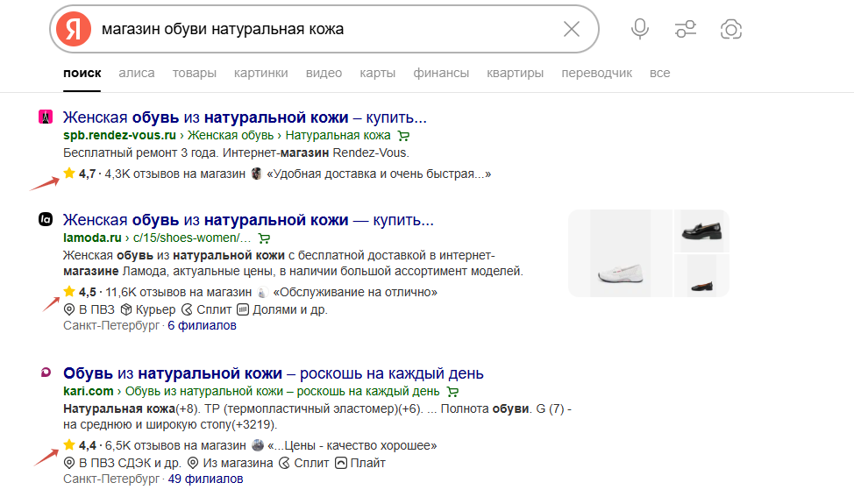Clear the search query with the X
Image resolution: width=854 pixels, height=504 pixels.
pos(572,29)
